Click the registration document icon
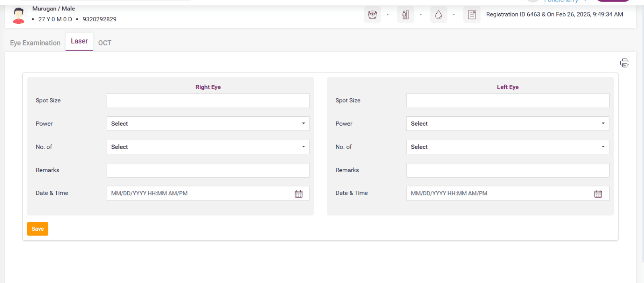Screen dimensions: 644x283 click(x=472, y=15)
